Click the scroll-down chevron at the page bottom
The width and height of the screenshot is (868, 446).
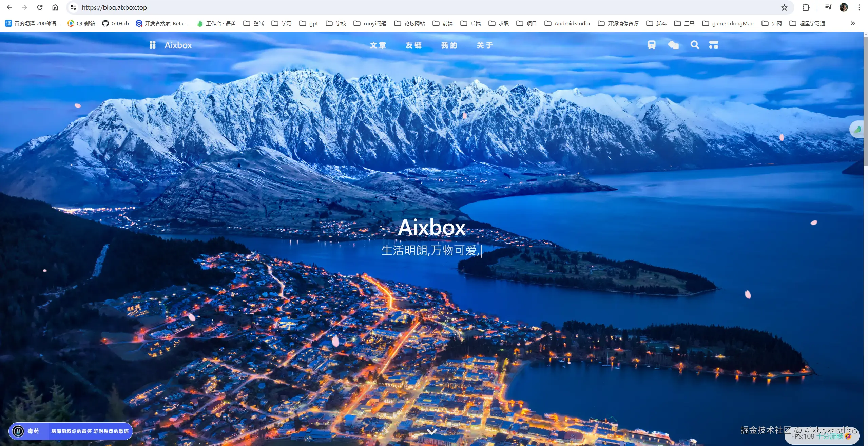(431, 432)
